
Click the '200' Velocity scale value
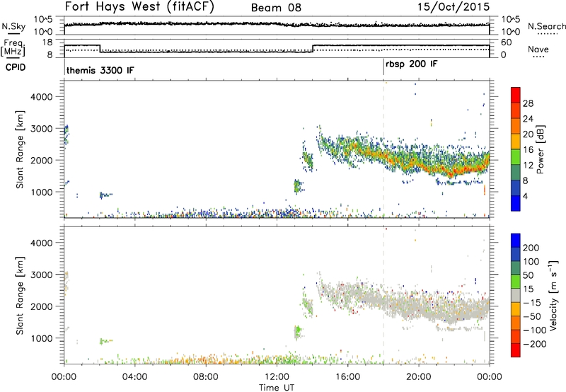coord(531,248)
